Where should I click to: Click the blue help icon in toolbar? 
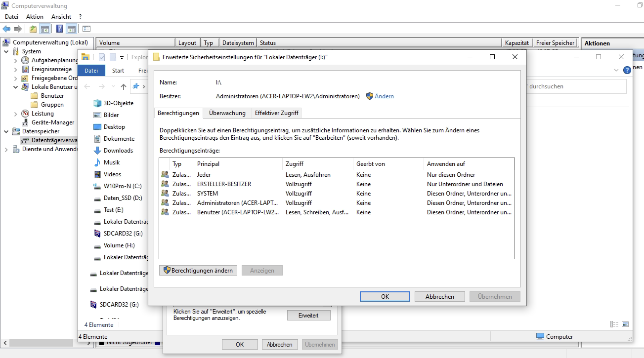pyautogui.click(x=59, y=29)
